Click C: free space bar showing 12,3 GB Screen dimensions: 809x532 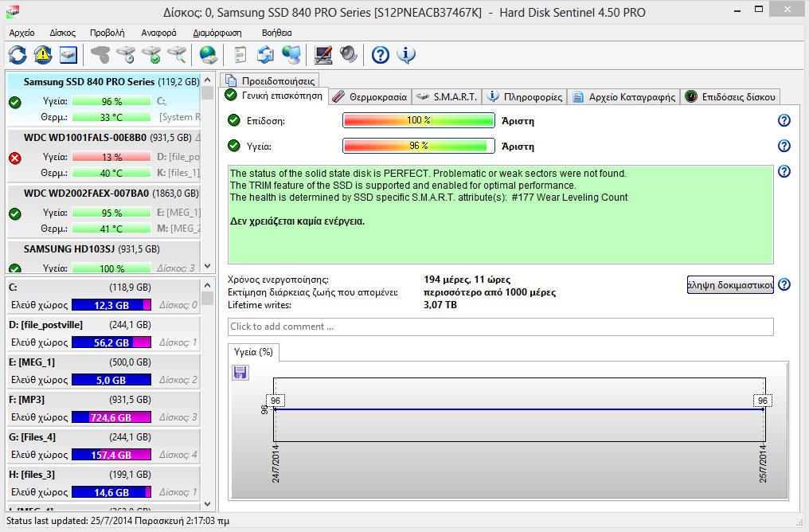coord(111,305)
